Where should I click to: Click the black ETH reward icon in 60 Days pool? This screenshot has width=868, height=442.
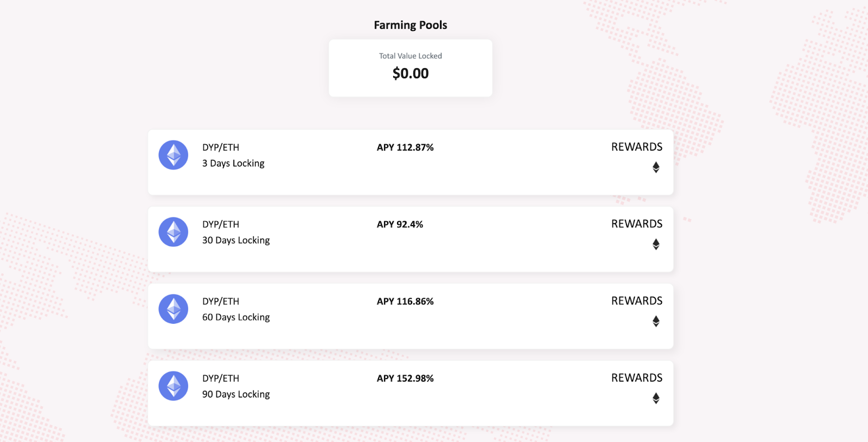[656, 322]
